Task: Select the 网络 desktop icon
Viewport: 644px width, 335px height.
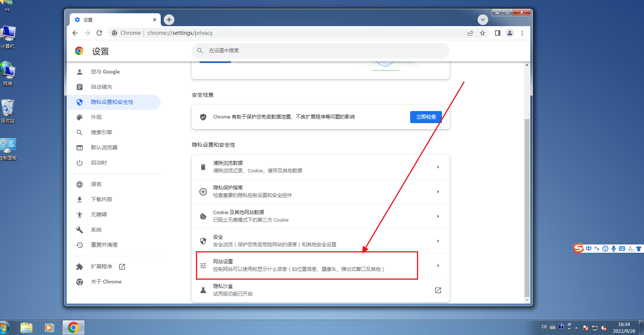Action: (8, 74)
